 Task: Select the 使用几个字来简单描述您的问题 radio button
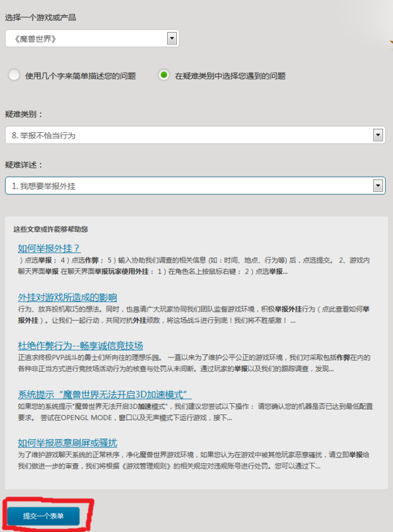point(14,75)
